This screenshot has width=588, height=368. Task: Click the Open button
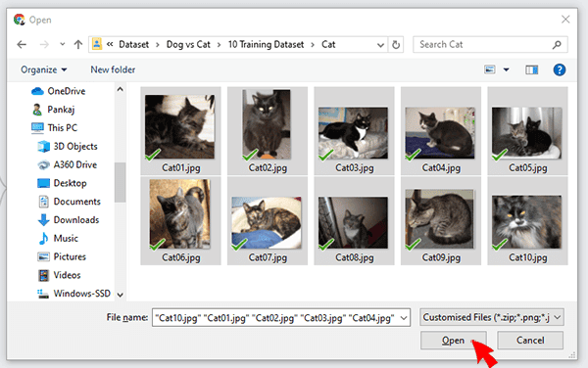pyautogui.click(x=453, y=341)
